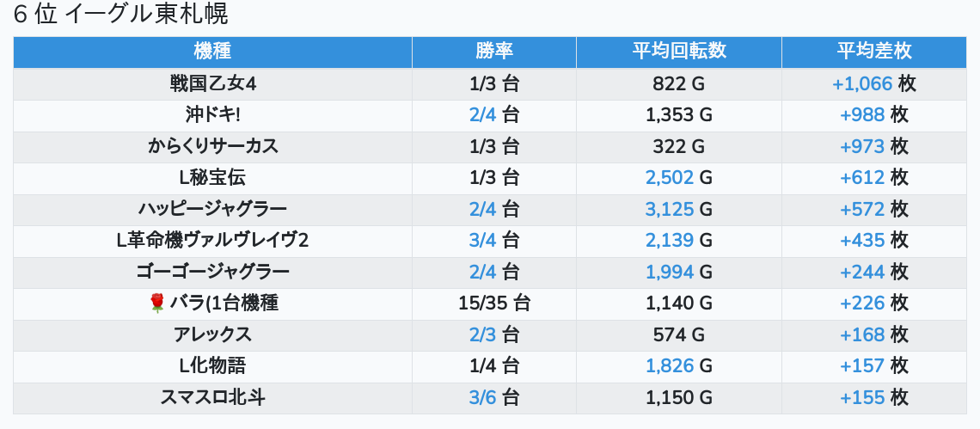Image resolution: width=980 pixels, height=429 pixels.
Task: Sort by 機種 column header
Action: pos(212,52)
